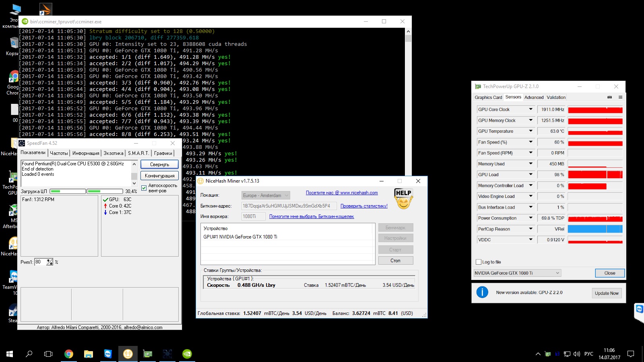
Task: Open the Графики tab in SpeedFan
Action: coord(163,153)
